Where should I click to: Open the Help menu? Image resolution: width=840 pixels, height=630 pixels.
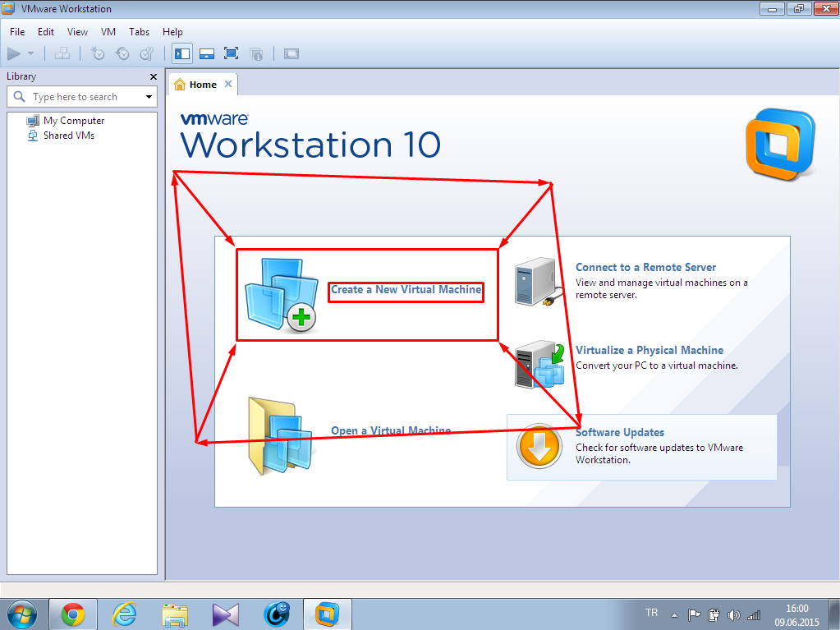coord(172,32)
